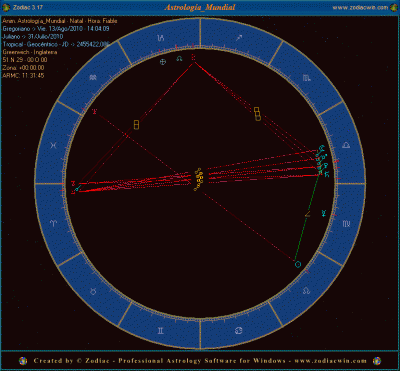400x371 pixels.
Task: Click the square aspect marker on the left trine line
Action: pos(136,125)
